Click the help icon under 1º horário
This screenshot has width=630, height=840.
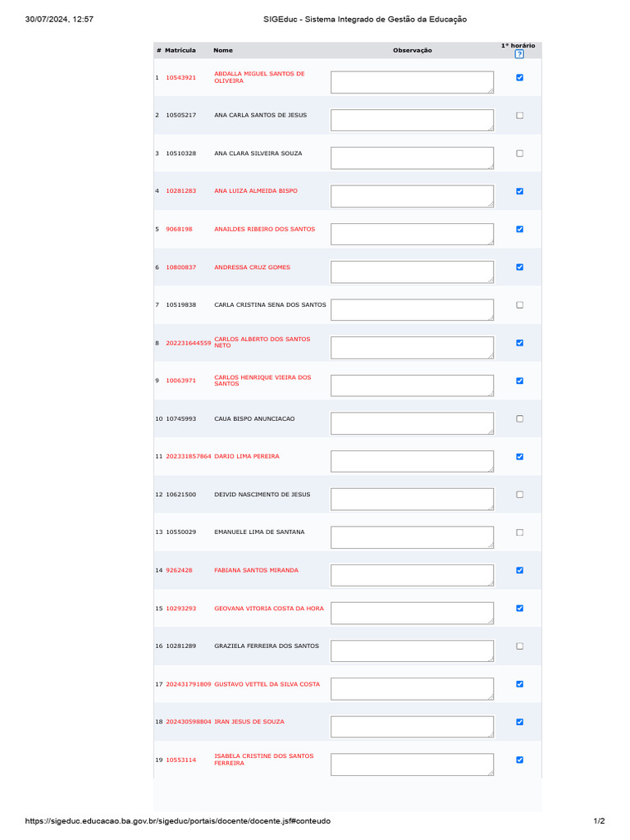click(519, 54)
